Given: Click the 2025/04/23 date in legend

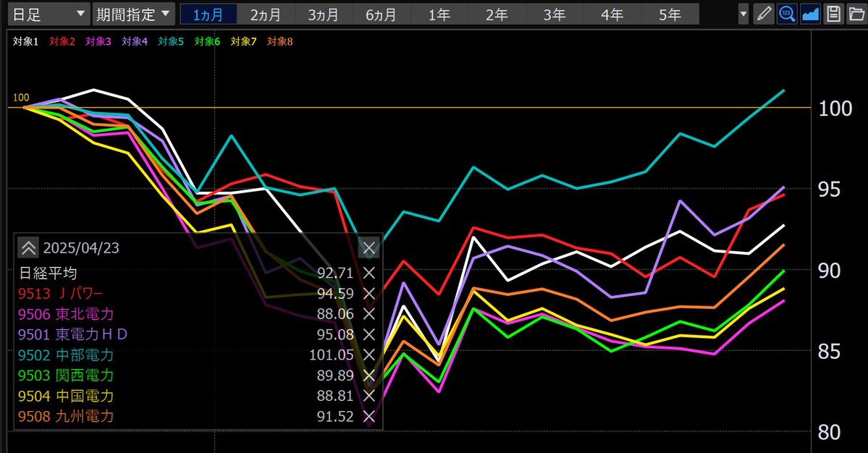Looking at the screenshot, I should tap(81, 247).
